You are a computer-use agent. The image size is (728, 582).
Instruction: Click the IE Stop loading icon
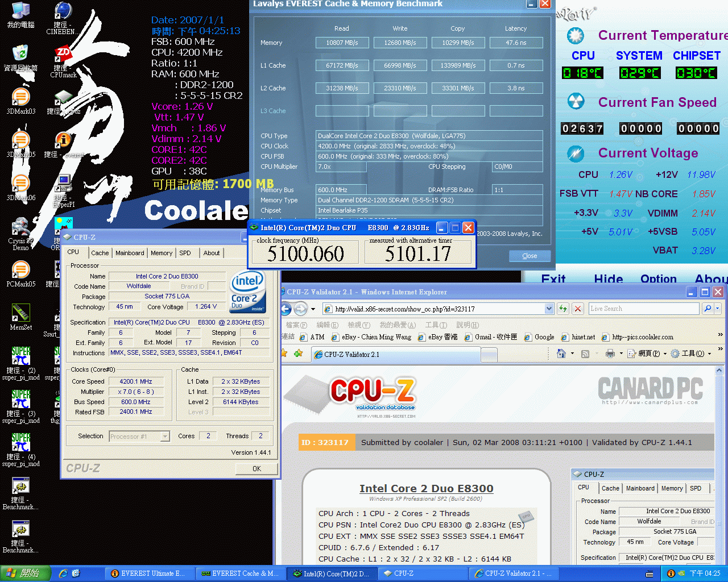578,309
